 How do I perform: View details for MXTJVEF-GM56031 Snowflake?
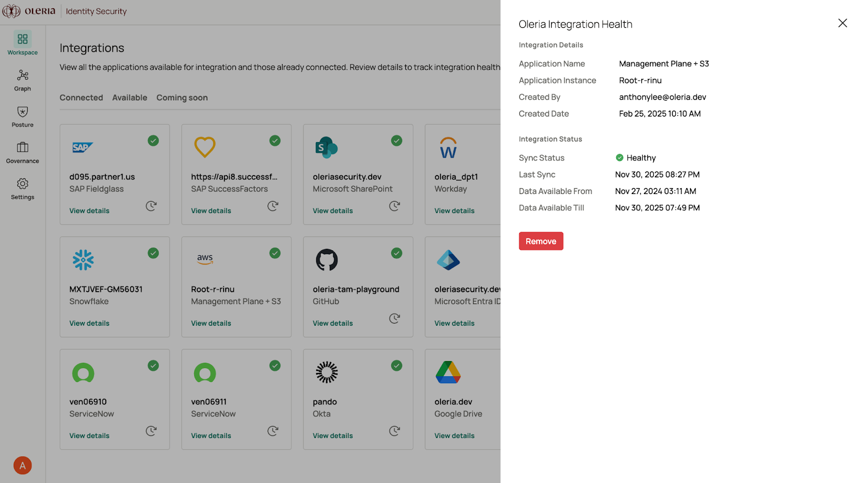[x=90, y=323]
